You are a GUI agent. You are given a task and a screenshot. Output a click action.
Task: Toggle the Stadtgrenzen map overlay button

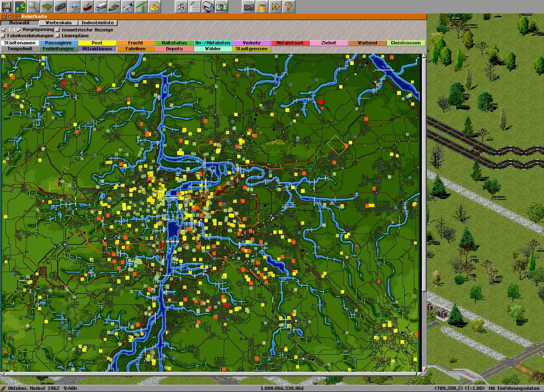click(x=251, y=49)
